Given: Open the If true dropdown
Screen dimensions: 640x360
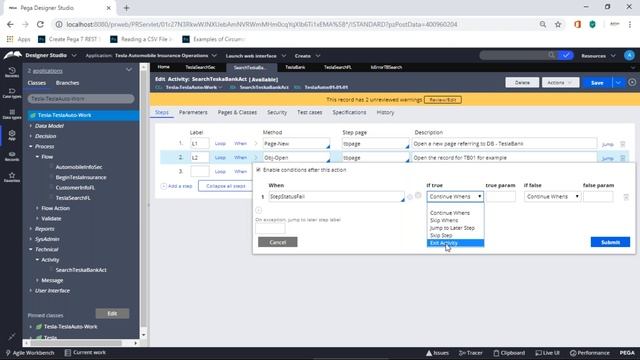Looking at the screenshot, I should (455, 197).
